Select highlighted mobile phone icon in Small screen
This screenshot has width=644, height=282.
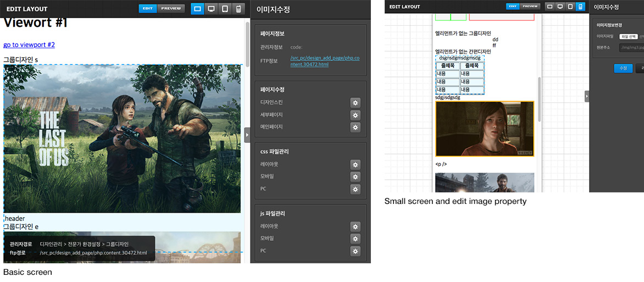pos(580,6)
